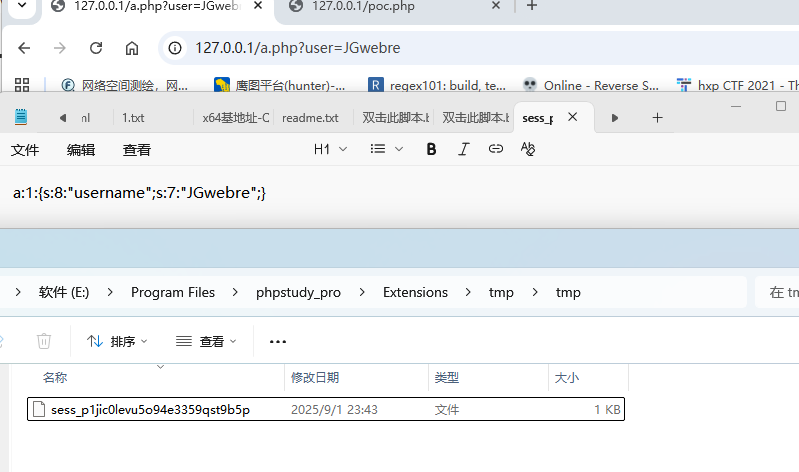Open Explorer more options ellipsis
Viewport: 799px width, 472px height.
[278, 341]
